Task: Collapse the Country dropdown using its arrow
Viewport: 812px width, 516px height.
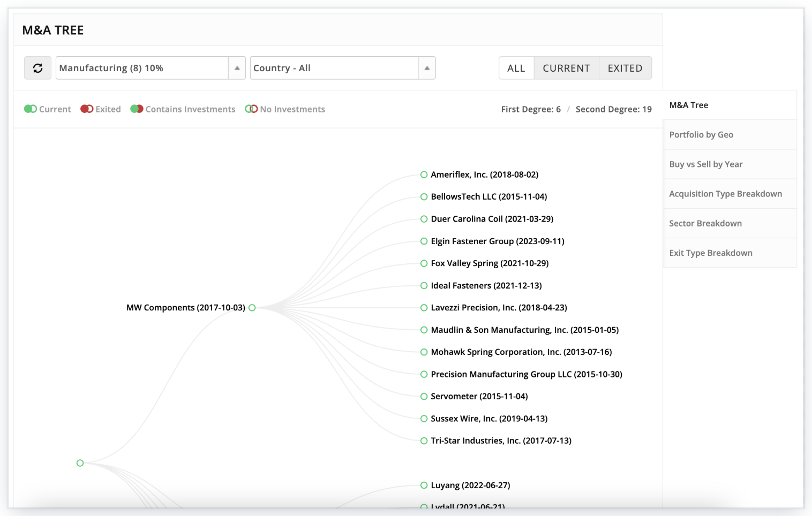Action: [x=426, y=68]
